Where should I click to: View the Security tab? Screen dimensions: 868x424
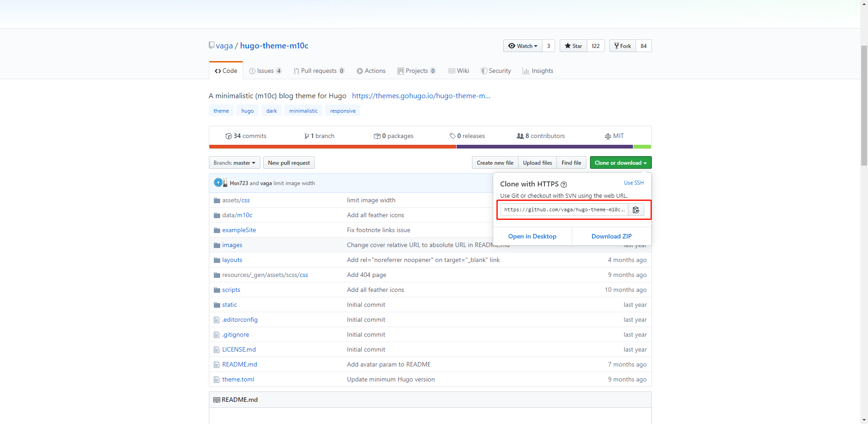[496, 71]
